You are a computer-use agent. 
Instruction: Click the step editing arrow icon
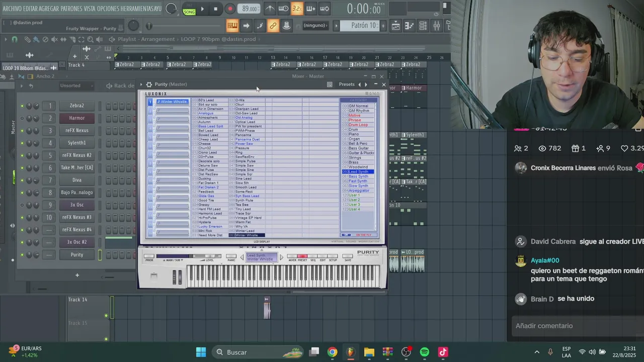coord(246,26)
